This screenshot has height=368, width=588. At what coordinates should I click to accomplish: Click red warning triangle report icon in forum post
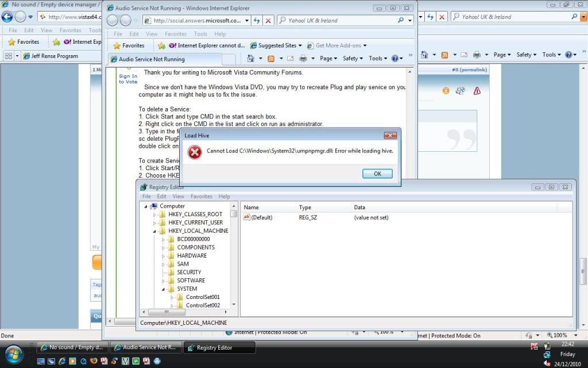click(477, 91)
